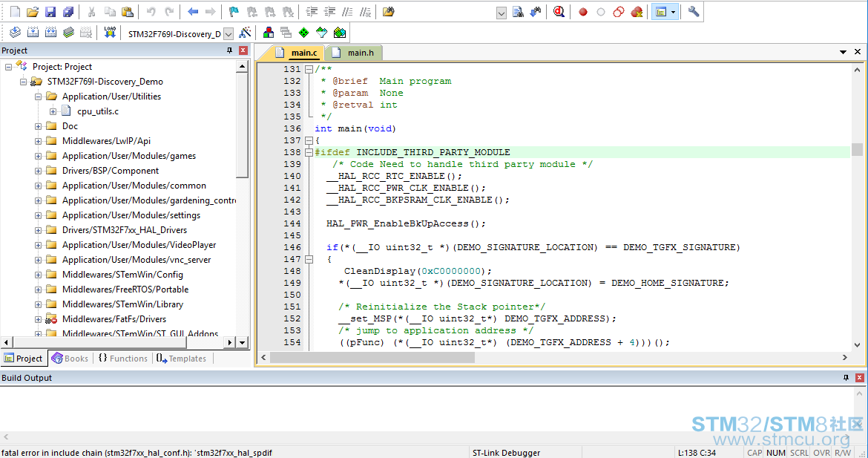Open the Pack Installer icon

[x=339, y=33]
